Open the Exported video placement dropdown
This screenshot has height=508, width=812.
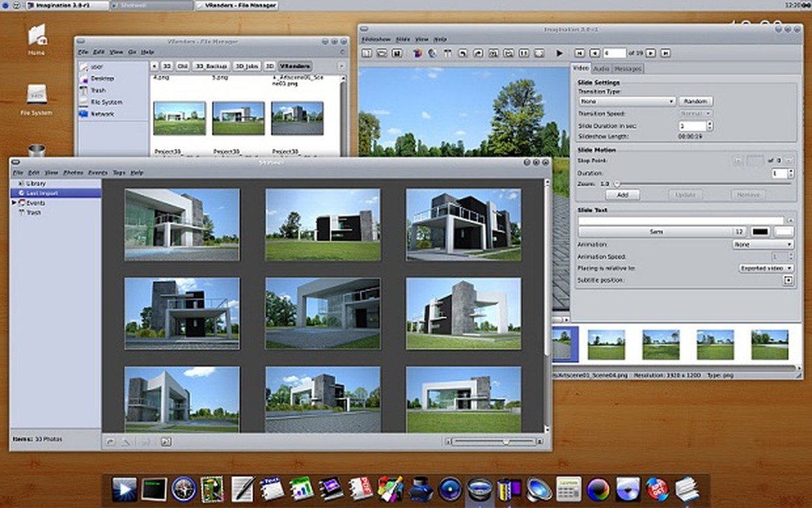pos(765,268)
